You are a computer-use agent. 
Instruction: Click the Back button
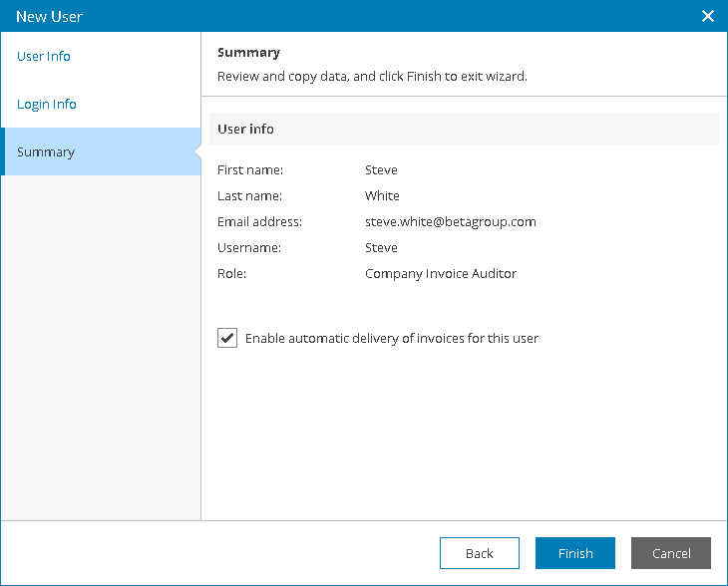[479, 553]
